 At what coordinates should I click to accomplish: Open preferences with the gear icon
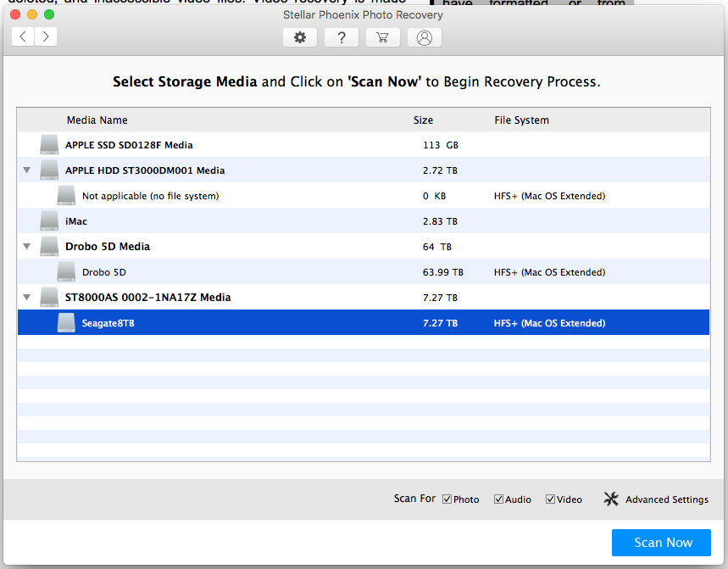(299, 37)
